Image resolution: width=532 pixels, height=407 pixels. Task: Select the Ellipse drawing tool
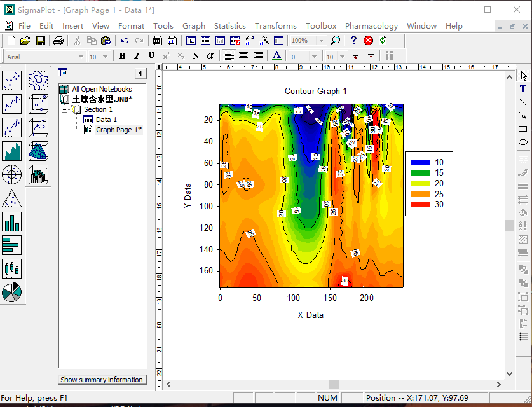coord(523,142)
